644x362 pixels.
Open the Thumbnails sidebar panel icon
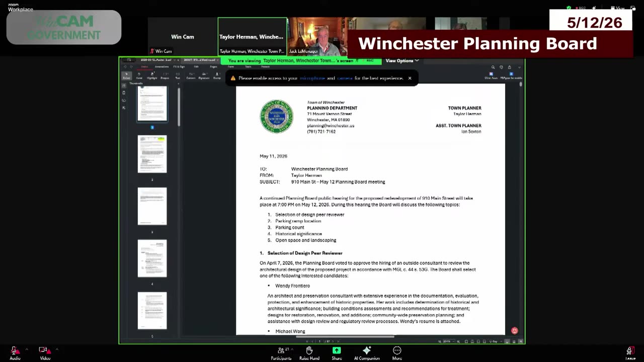pyautogui.click(x=124, y=85)
